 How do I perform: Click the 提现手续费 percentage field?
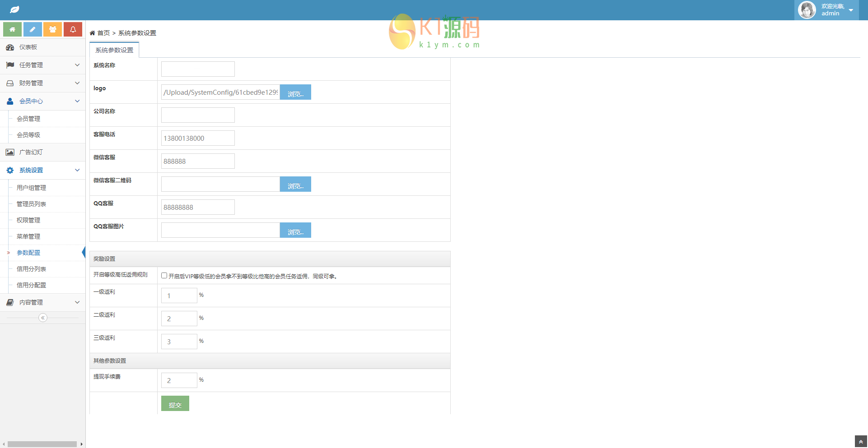pyautogui.click(x=179, y=380)
